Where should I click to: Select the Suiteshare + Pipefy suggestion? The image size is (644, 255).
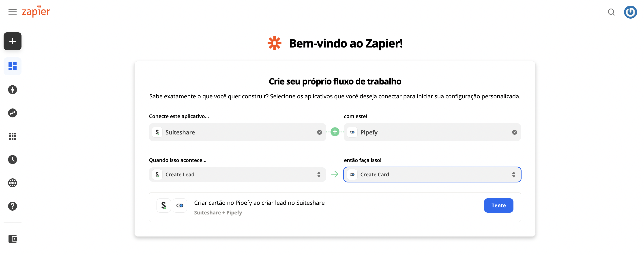point(260,207)
